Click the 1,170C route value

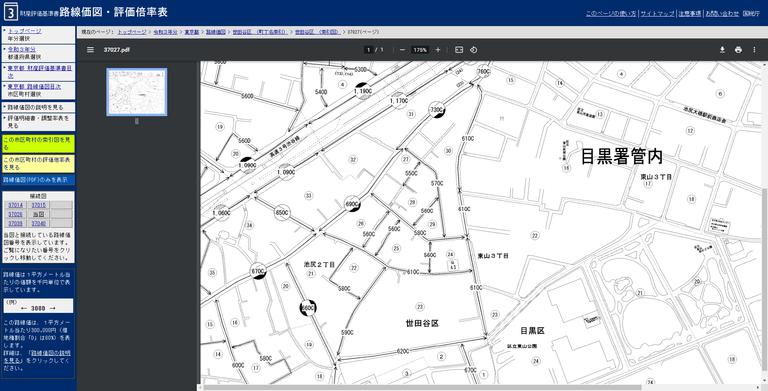(x=399, y=101)
